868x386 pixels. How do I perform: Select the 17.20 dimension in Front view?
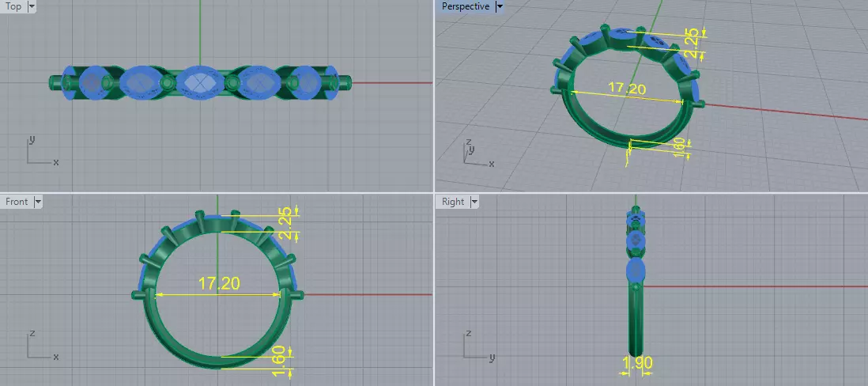[219, 284]
